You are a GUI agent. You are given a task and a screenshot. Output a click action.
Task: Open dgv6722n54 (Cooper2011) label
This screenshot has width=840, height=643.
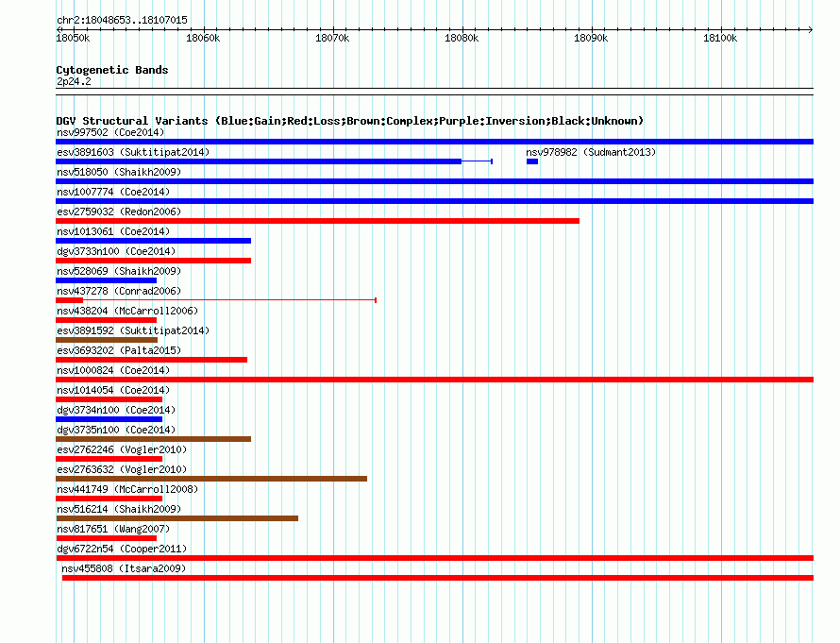[x=122, y=549]
